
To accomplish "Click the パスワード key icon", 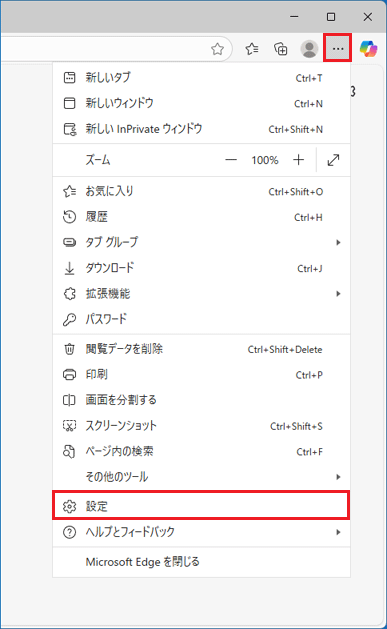I will pos(69,319).
